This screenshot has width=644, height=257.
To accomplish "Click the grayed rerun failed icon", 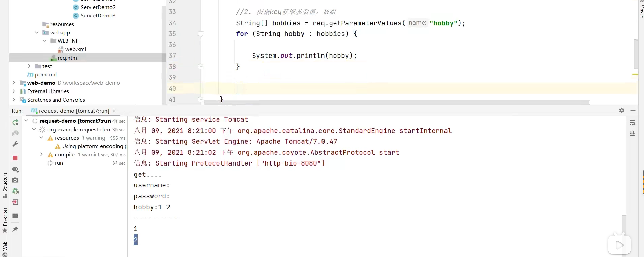I will point(15,133).
